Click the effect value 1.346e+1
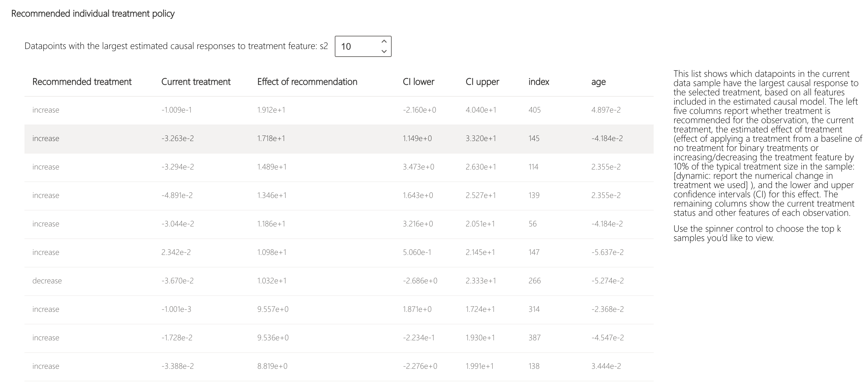The width and height of the screenshot is (868, 386). pyautogui.click(x=272, y=196)
